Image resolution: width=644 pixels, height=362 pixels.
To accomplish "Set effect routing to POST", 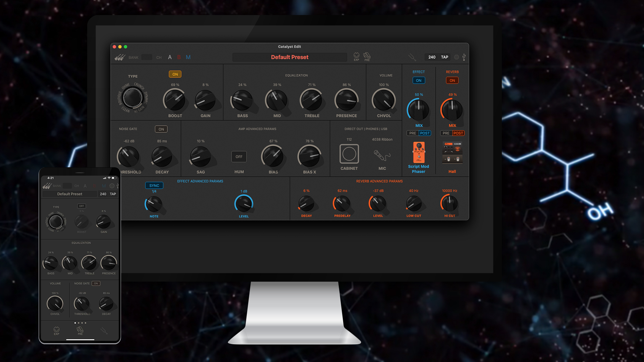I will click(x=425, y=133).
